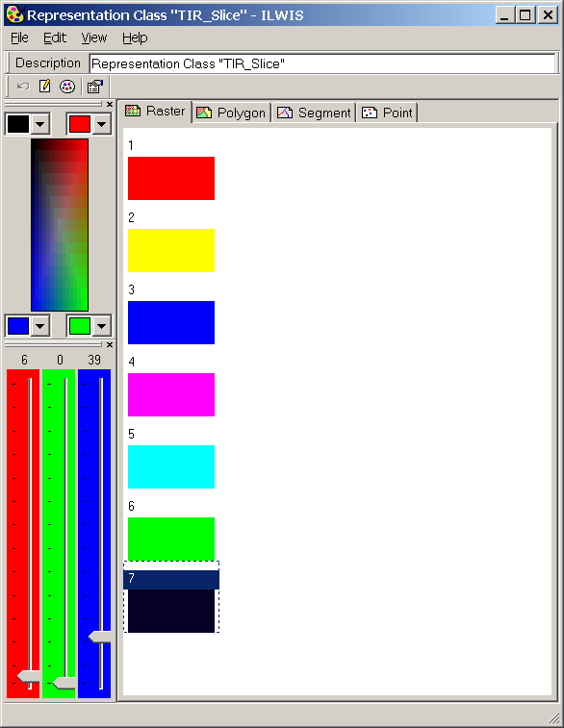
Task: Close the ILWIS Representation window
Action: (548, 14)
